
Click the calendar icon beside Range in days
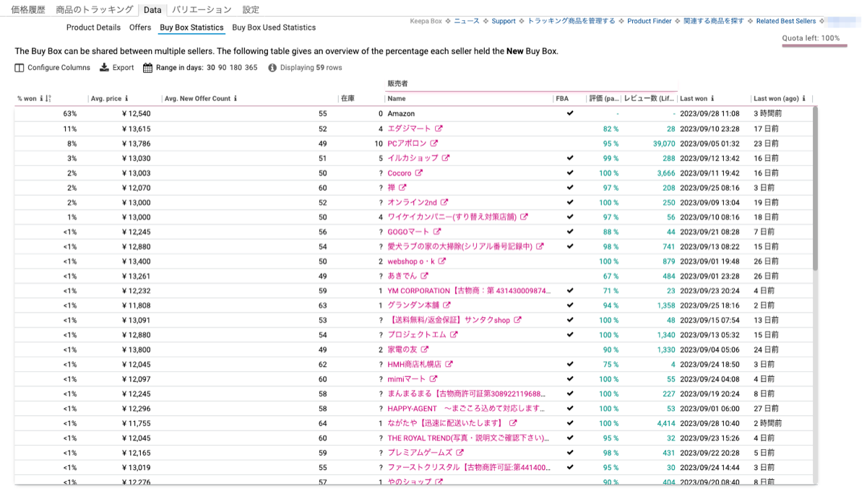[x=147, y=68]
